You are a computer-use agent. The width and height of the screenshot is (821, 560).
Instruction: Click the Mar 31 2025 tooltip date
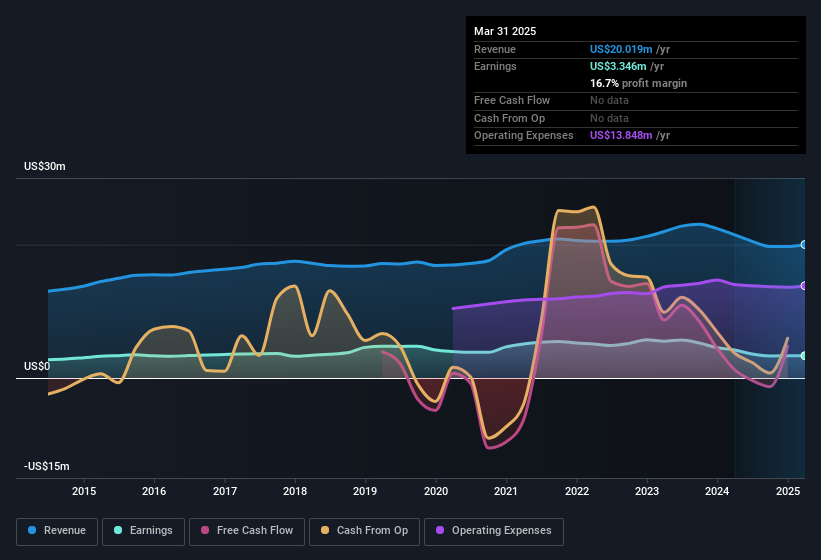coord(505,31)
